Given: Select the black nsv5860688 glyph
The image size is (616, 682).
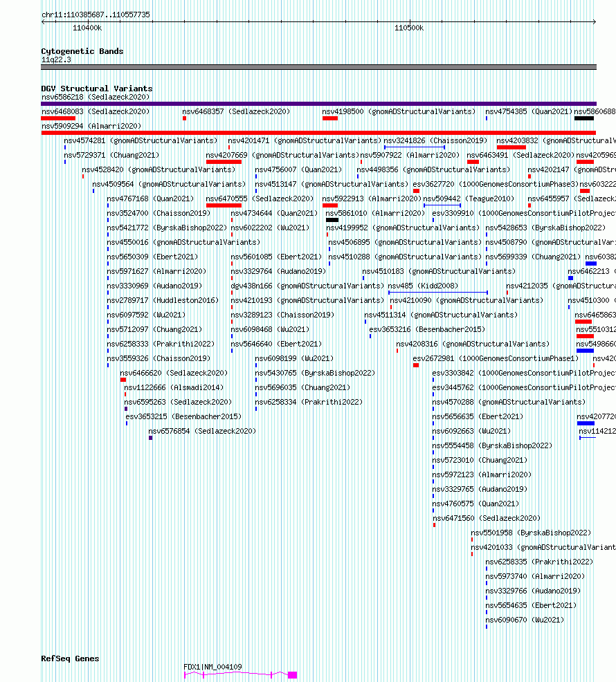Looking at the screenshot, I should (x=583, y=118).
